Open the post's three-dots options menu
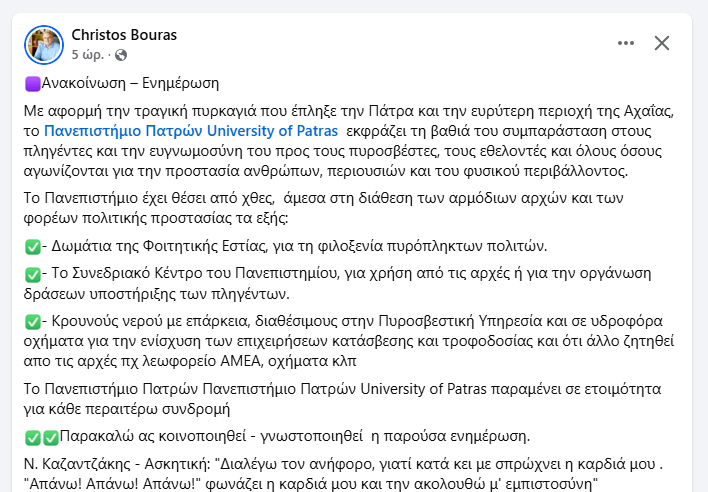 [626, 43]
